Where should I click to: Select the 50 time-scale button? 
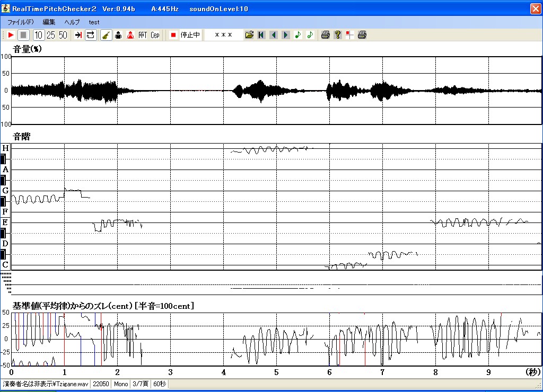coord(63,35)
